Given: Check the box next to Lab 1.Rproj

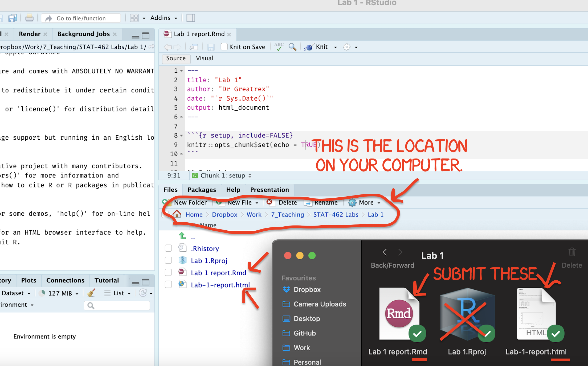Looking at the screenshot, I should 168,260.
